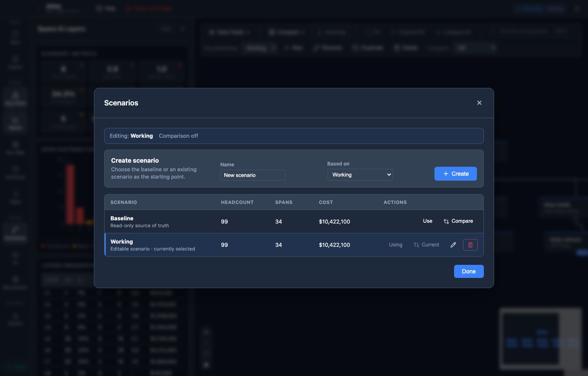Click Editable scenario currently selected subtitle
The image size is (588, 376).
tap(153, 249)
